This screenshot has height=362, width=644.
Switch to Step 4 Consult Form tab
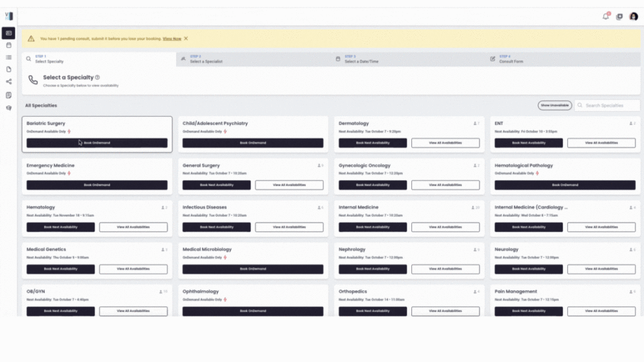coord(564,59)
